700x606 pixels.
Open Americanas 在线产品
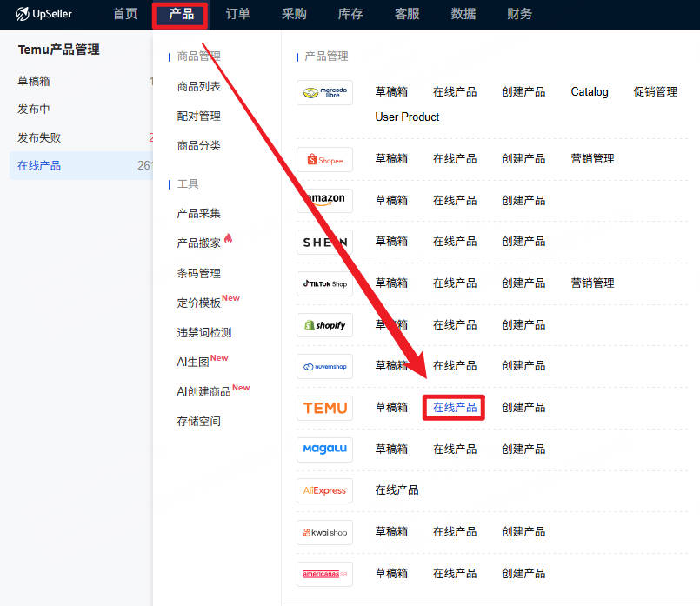[x=455, y=574]
